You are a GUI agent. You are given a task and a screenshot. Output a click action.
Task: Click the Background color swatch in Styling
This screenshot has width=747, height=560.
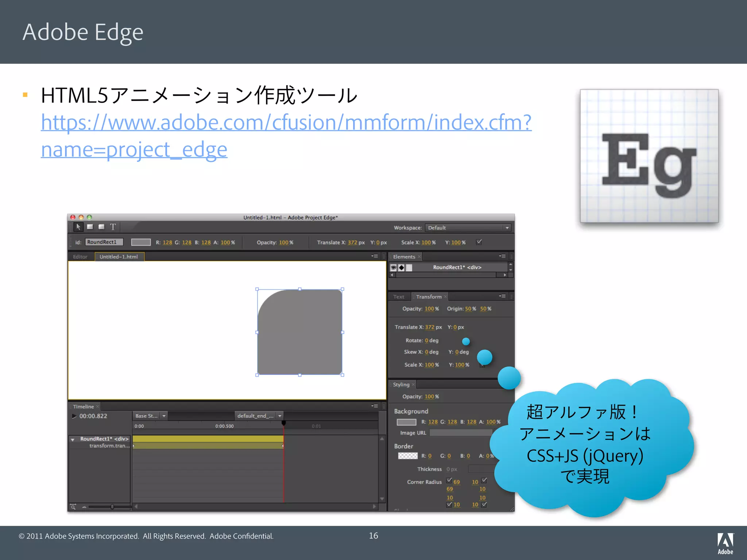[406, 422]
